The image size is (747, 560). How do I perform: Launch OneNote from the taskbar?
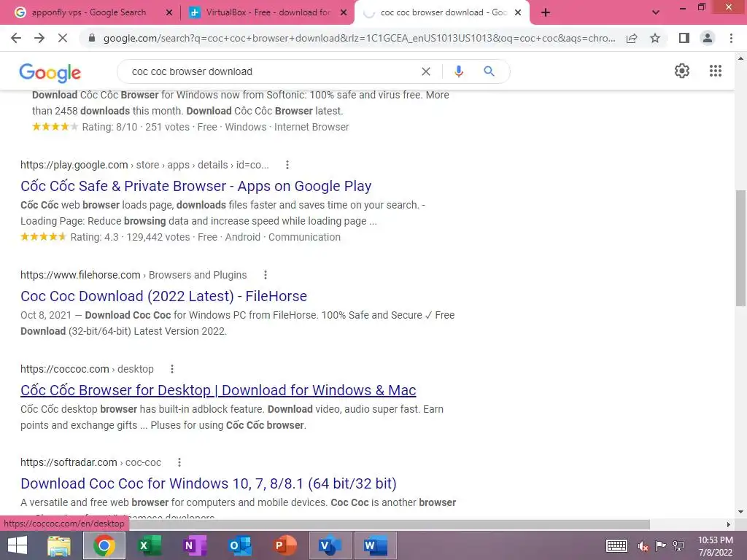tap(194, 545)
